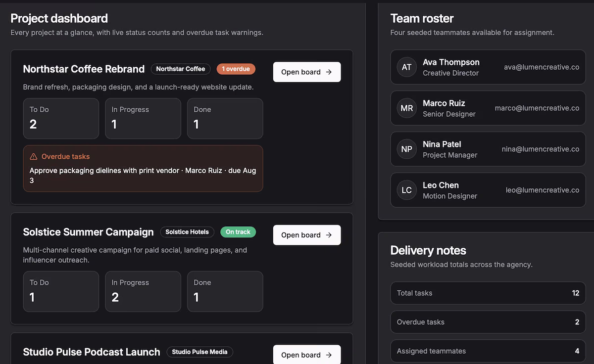Select Marco Ruiz's MR avatar
The image size is (594, 364).
(407, 108)
